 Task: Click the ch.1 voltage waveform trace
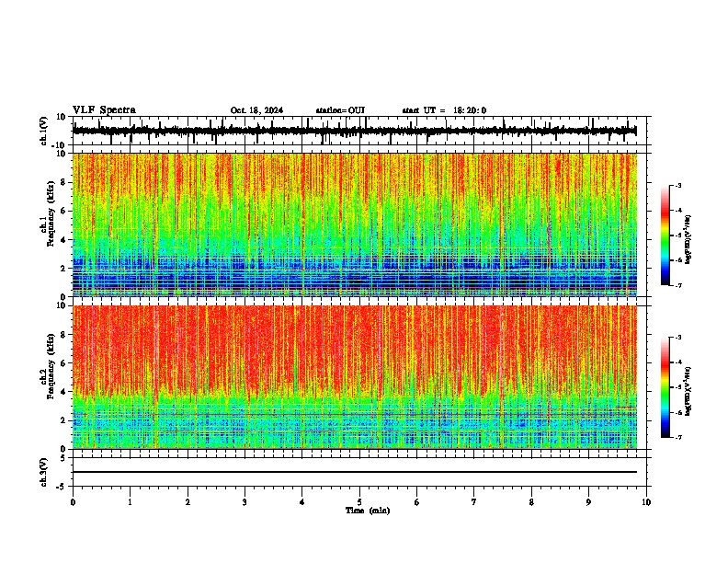(x=354, y=131)
